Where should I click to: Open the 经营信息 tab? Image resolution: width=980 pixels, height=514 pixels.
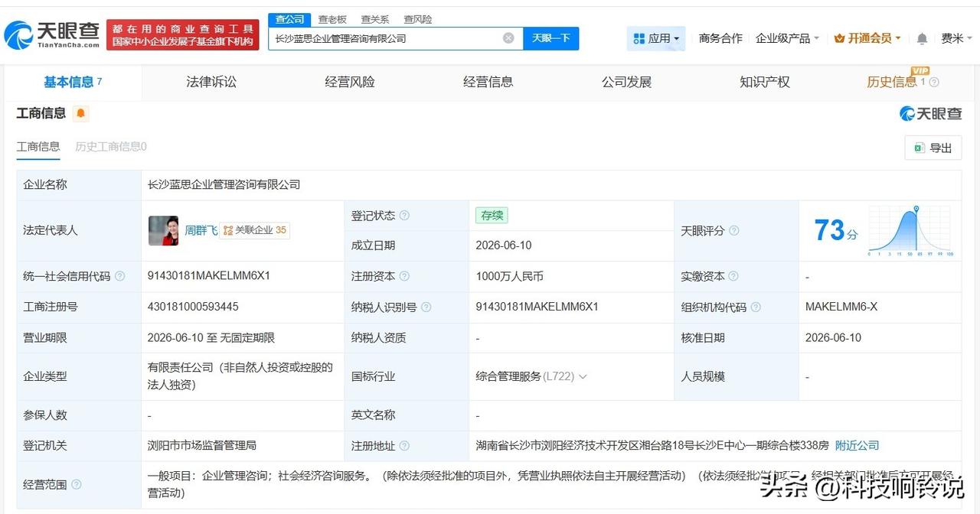coord(488,82)
